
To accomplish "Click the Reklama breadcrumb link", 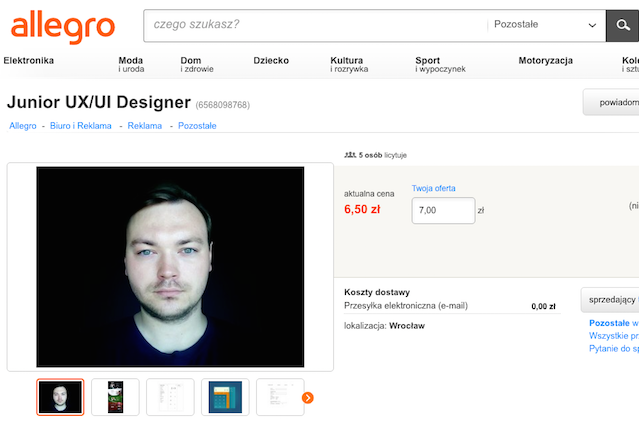I will click(x=145, y=126).
